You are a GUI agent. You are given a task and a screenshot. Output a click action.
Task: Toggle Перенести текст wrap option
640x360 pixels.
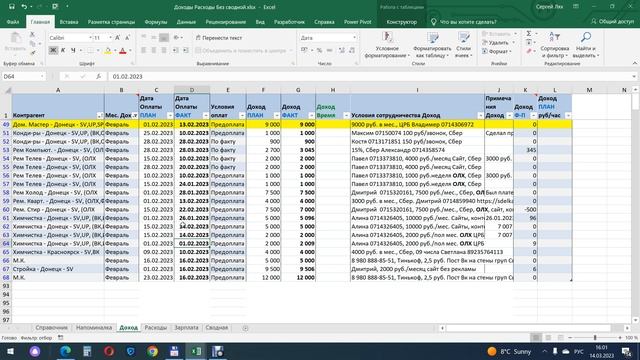click(x=219, y=38)
